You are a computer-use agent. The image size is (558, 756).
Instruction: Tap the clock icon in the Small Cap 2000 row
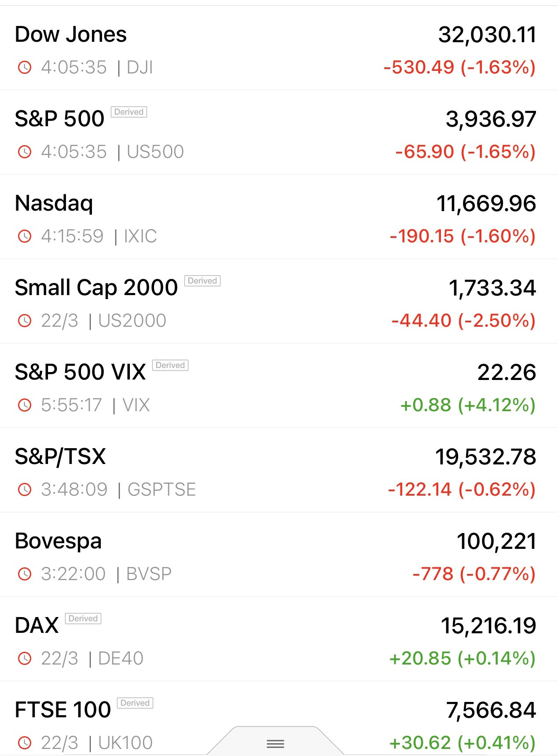click(25, 321)
